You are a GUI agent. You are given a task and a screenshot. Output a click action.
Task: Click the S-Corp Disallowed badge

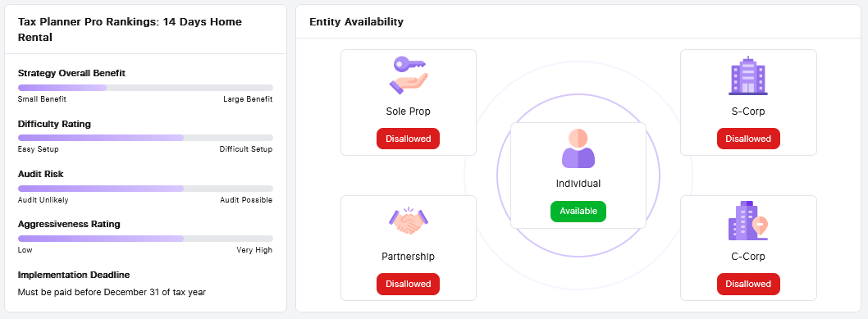pos(748,139)
